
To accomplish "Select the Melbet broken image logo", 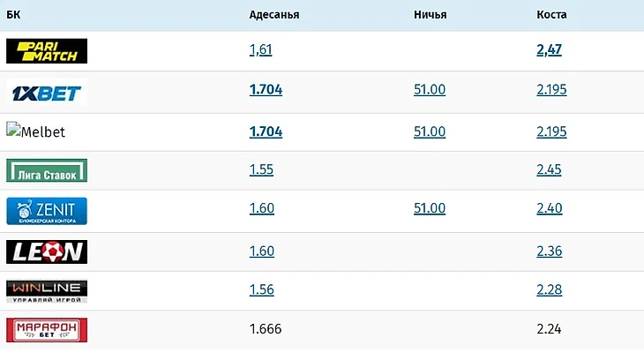I will click(36, 131).
